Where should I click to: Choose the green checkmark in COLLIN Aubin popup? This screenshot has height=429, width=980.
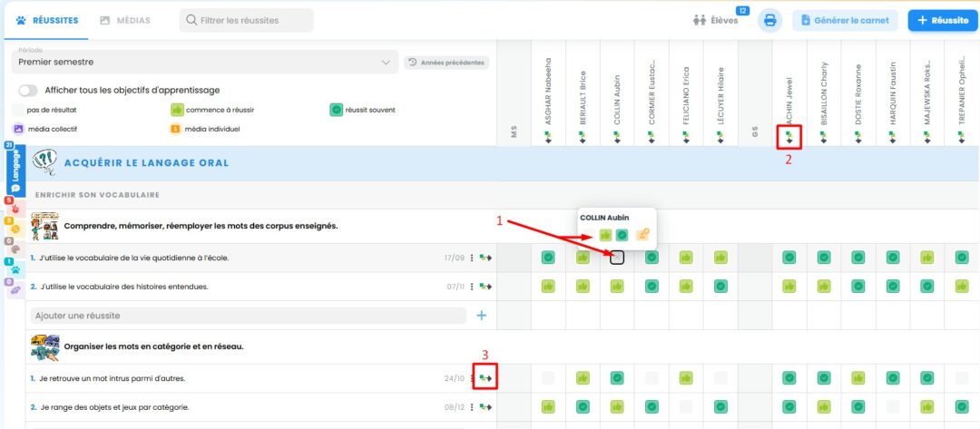(622, 236)
